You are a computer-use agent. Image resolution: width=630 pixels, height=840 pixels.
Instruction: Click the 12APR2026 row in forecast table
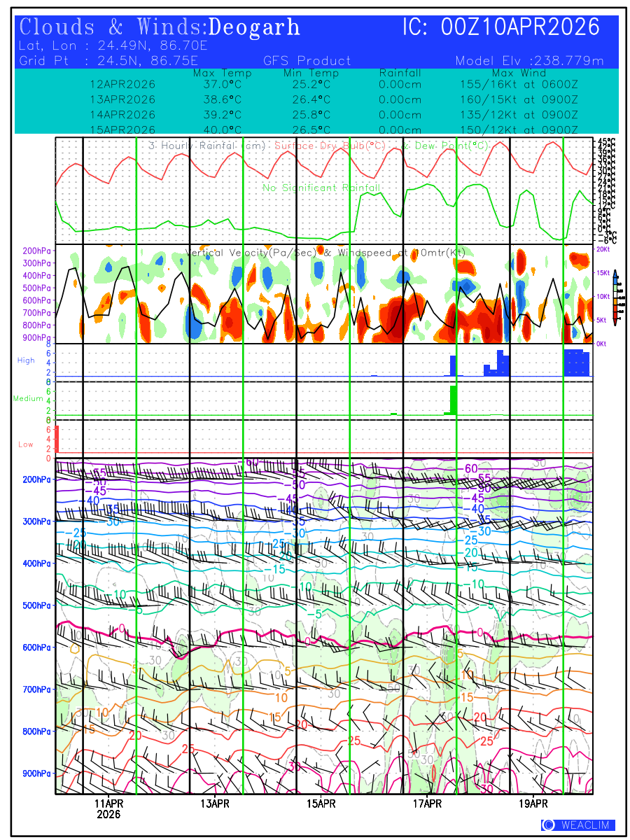pos(122,84)
